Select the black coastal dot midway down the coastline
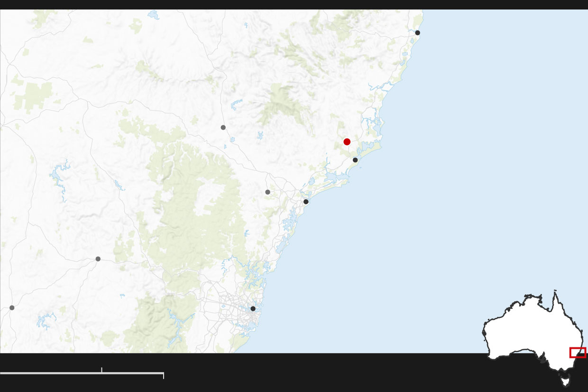The image size is (588, 392). pos(306,202)
